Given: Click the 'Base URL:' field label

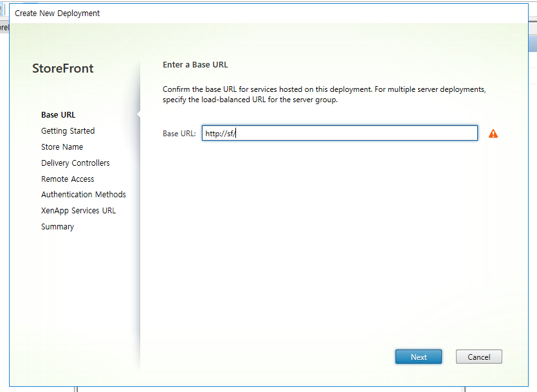Looking at the screenshot, I should tap(179, 134).
